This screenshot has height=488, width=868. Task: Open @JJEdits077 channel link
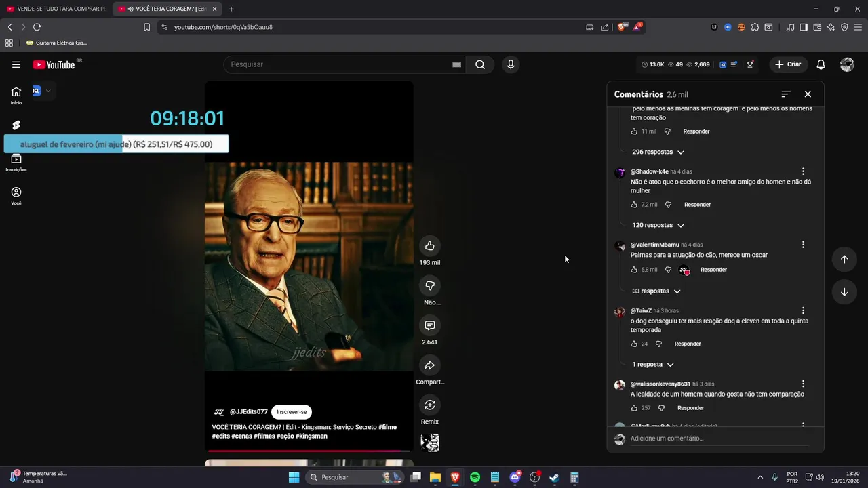click(248, 412)
